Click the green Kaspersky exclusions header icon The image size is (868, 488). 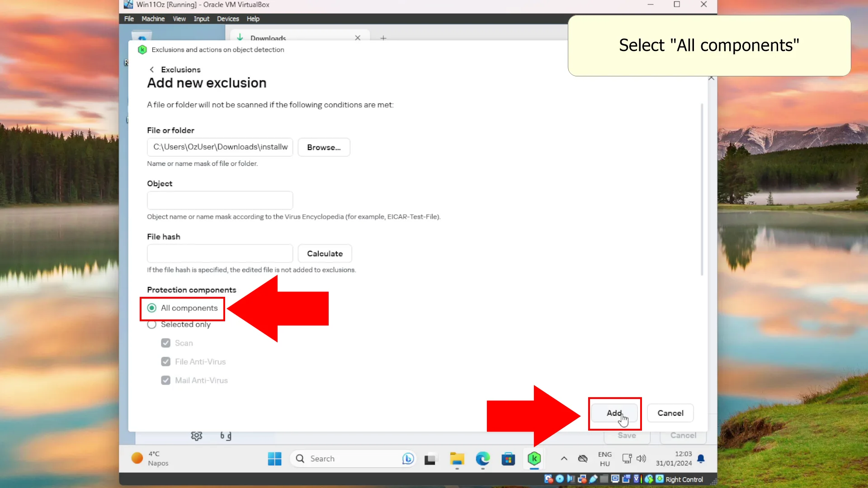(x=143, y=49)
